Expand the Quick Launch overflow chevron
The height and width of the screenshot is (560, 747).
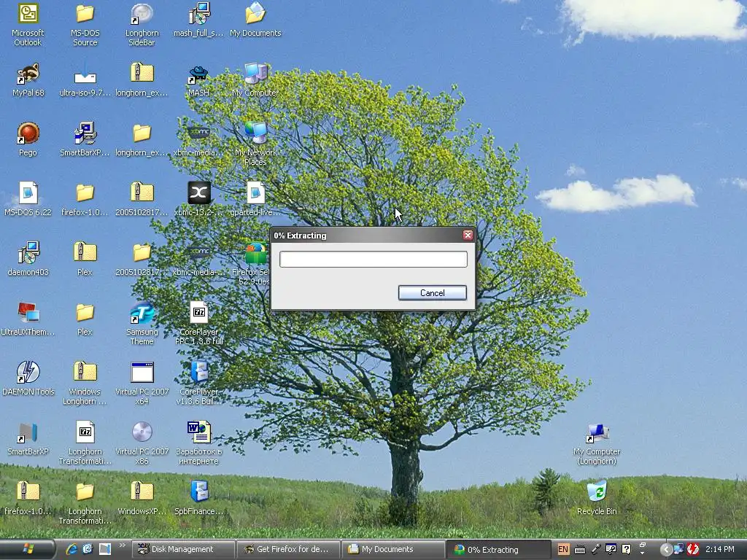[x=122, y=545]
